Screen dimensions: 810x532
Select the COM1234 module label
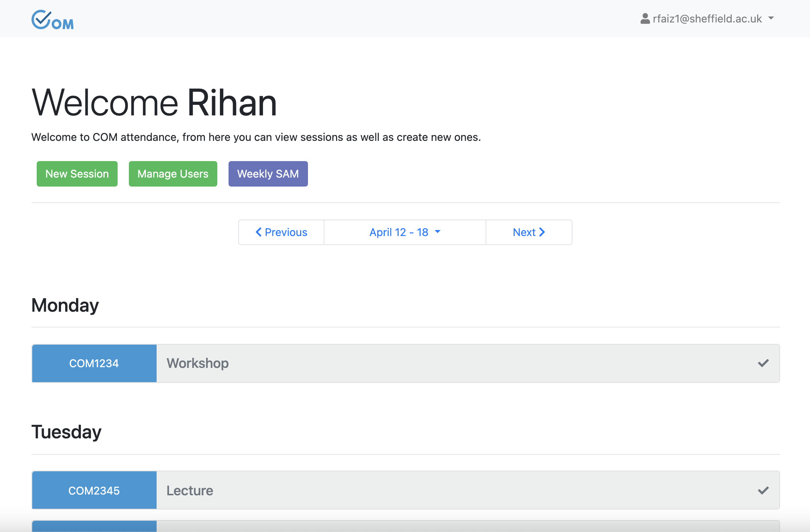click(x=94, y=363)
